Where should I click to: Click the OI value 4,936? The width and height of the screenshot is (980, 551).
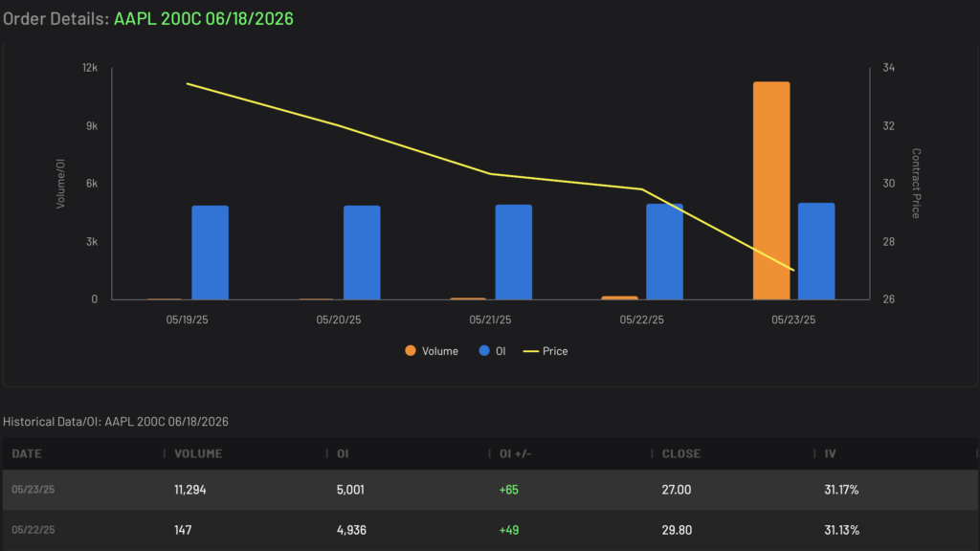[x=351, y=530]
